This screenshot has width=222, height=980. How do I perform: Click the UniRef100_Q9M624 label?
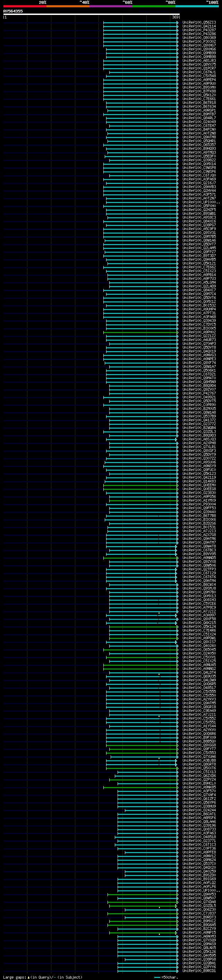pos(199,859)
